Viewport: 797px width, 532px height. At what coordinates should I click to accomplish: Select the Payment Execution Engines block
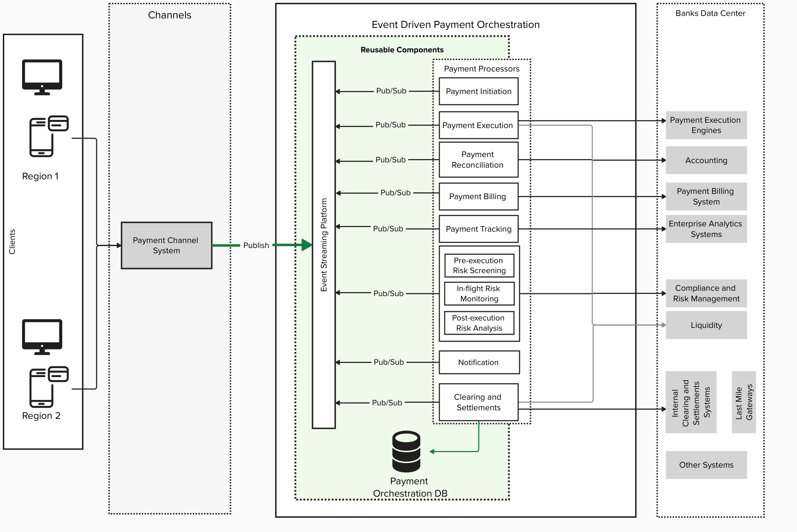(706, 125)
